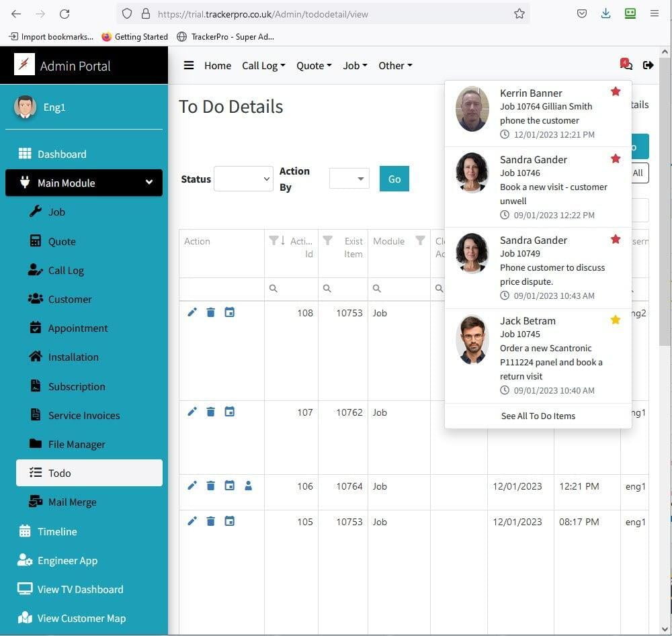The image size is (672, 636).
Task: Open the Quote menu in top navigation
Action: point(314,65)
